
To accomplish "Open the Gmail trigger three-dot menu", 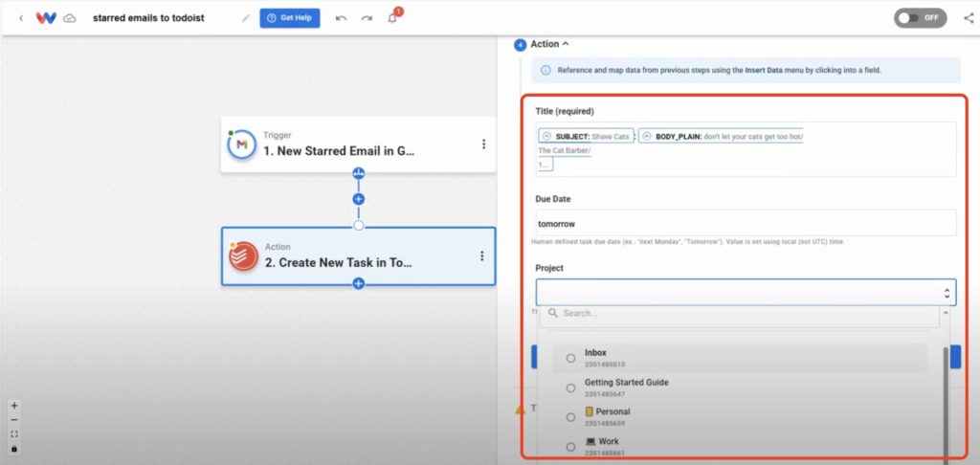I will [x=483, y=144].
